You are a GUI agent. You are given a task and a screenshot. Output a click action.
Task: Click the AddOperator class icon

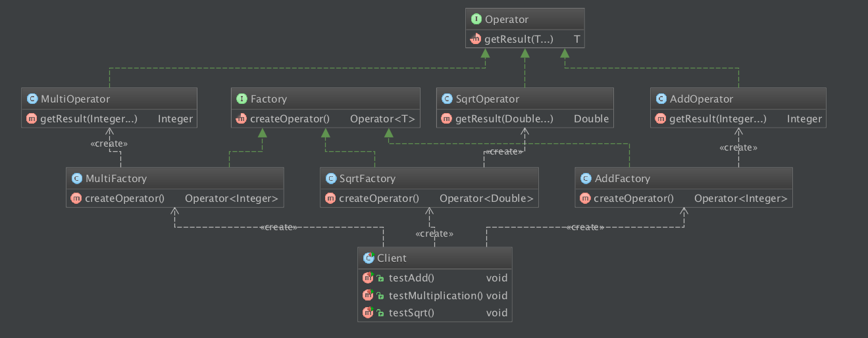coord(661,99)
